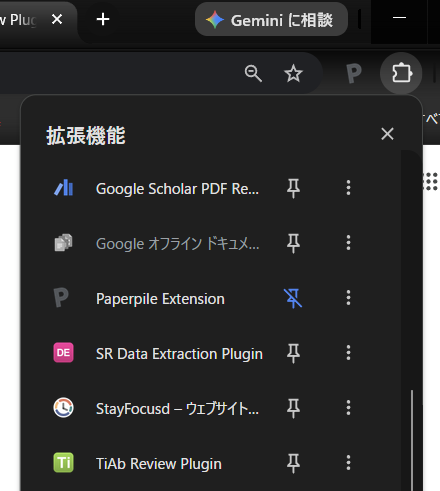Open StayFocusd extension entry
This screenshot has height=491, width=440.
(x=177, y=409)
